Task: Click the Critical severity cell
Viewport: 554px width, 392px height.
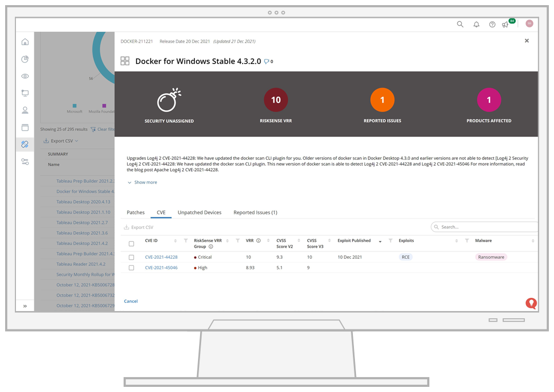Action: [203, 257]
